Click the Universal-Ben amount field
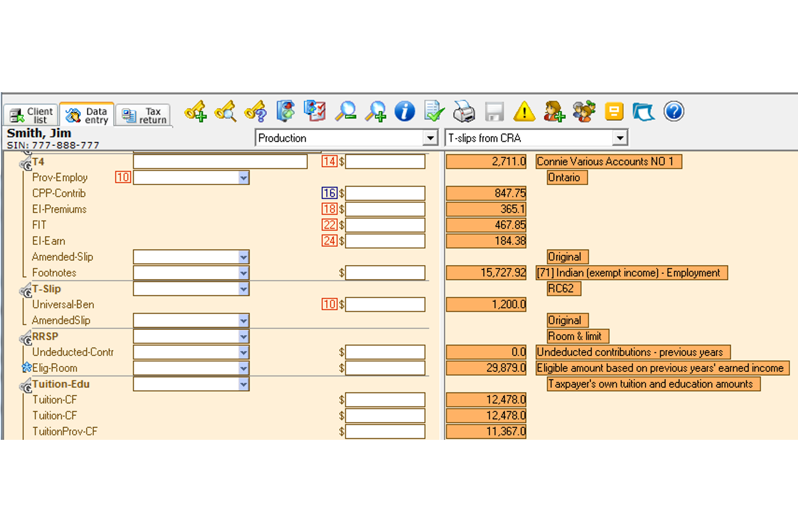 click(385, 305)
